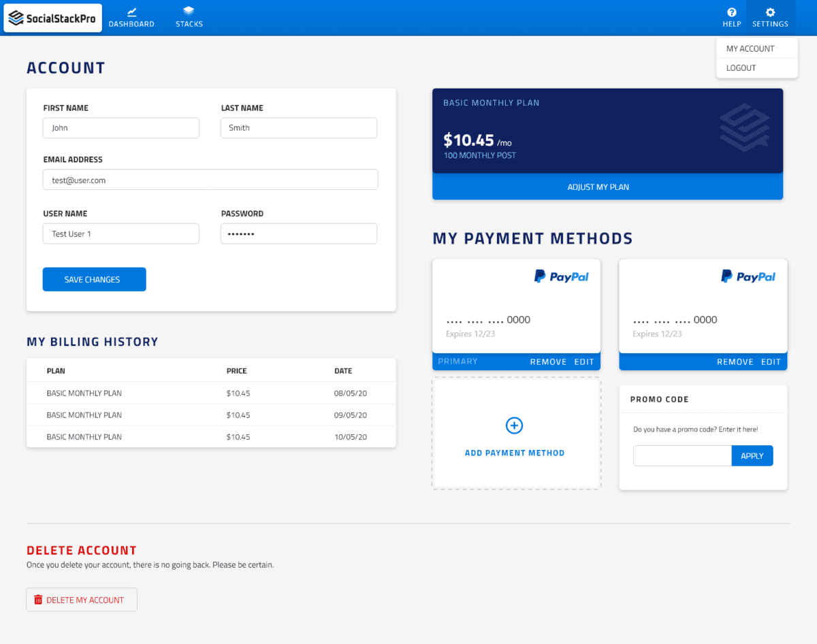
Task: Remove the primary PayPal payment method
Action: click(x=548, y=362)
